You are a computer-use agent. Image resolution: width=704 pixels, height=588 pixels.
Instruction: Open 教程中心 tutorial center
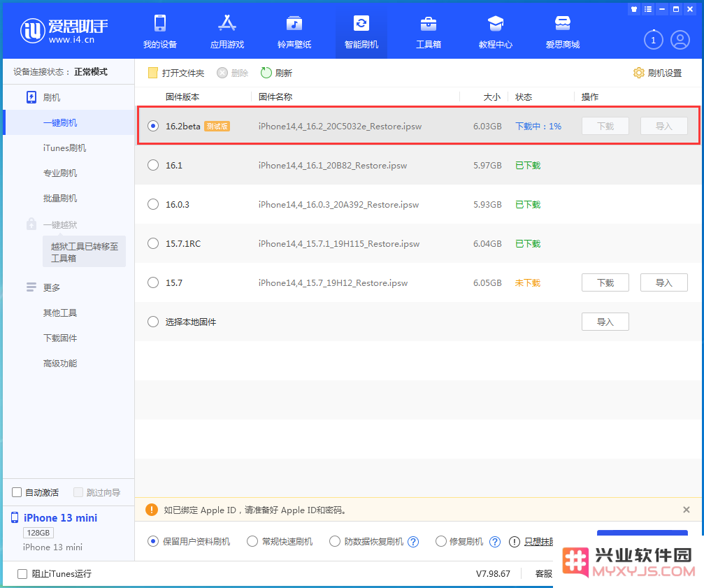495,31
